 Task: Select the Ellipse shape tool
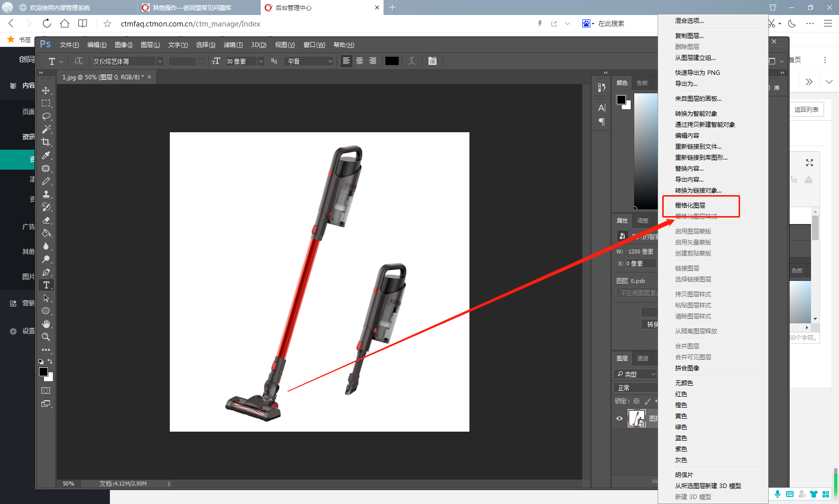coord(46,311)
